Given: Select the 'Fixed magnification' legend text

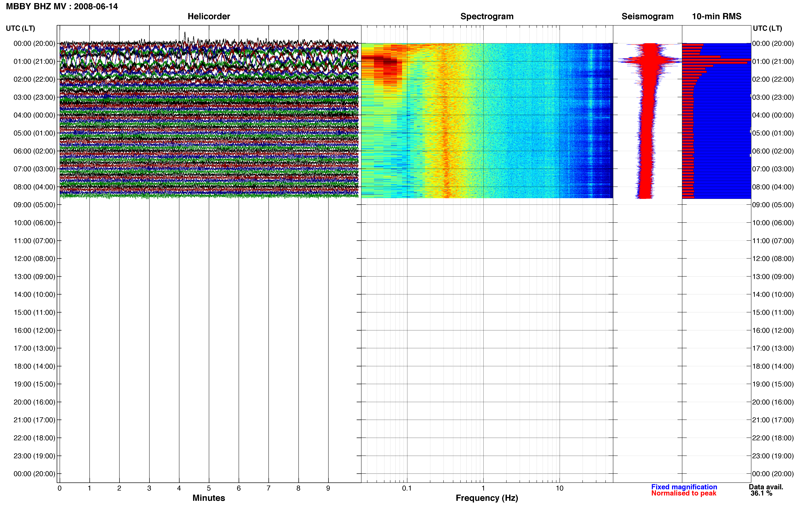Looking at the screenshot, I should [684, 487].
